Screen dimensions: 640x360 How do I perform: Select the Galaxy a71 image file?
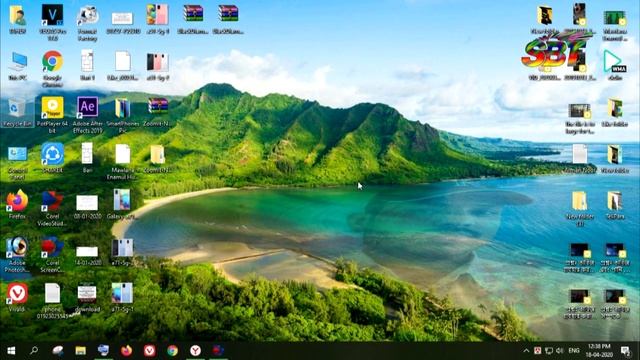[122, 204]
